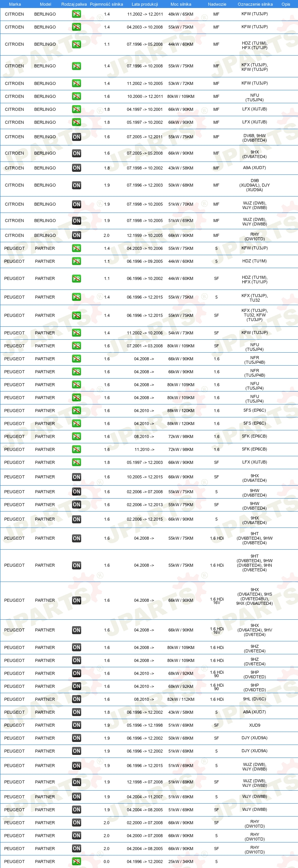This screenshot has height=868, width=298.
Task: Click the Marka column header
Action: pyautogui.click(x=15, y=4)
